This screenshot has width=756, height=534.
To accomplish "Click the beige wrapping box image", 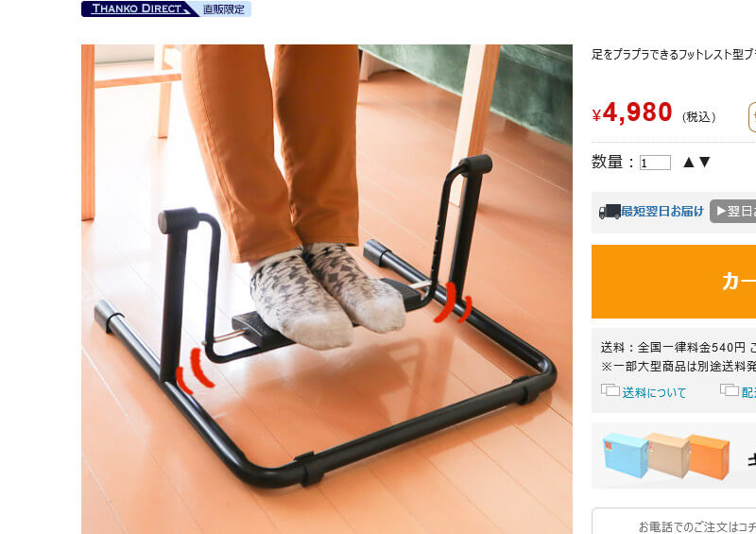I will (x=668, y=455).
